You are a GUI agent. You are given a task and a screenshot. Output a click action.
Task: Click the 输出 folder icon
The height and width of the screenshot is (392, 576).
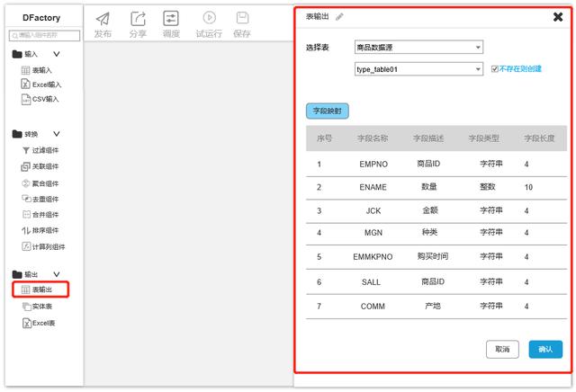17,274
